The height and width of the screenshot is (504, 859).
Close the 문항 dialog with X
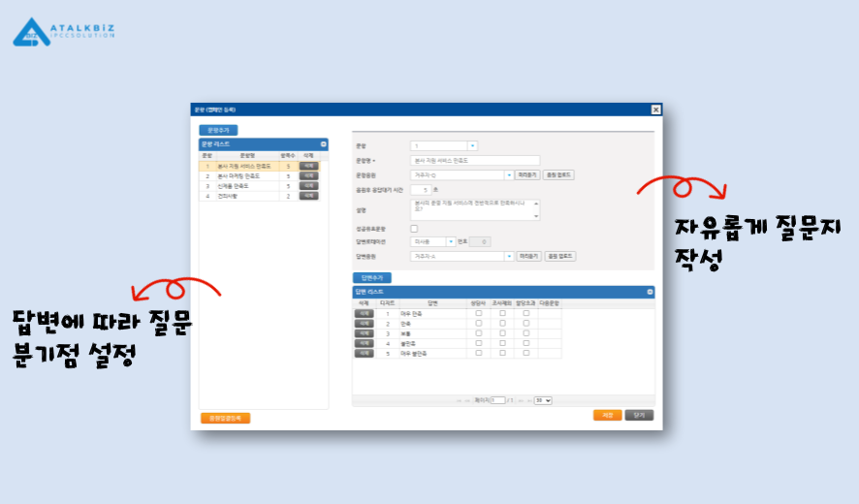coord(655,110)
